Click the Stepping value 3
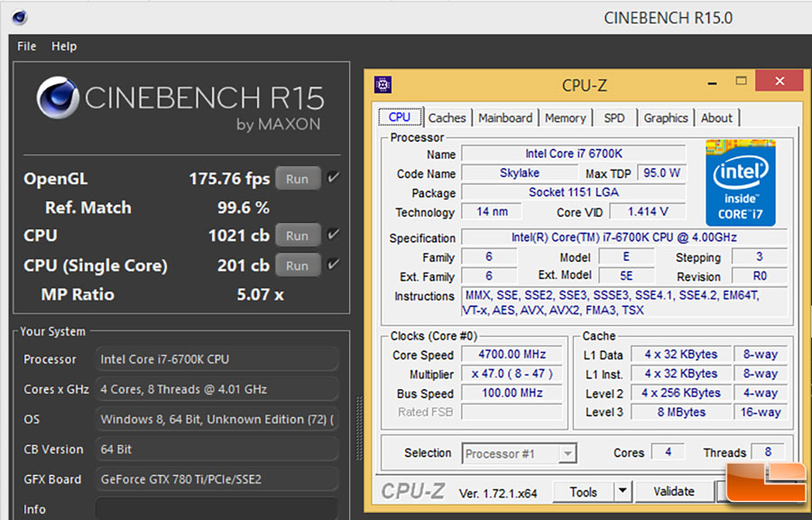This screenshot has height=520, width=812. pyautogui.click(x=759, y=257)
